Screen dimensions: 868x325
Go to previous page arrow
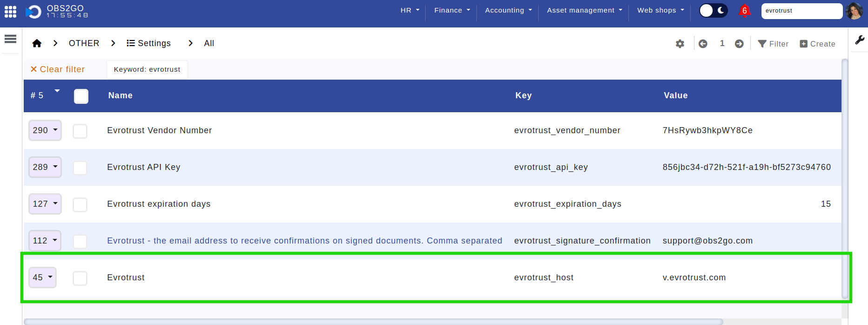point(703,44)
